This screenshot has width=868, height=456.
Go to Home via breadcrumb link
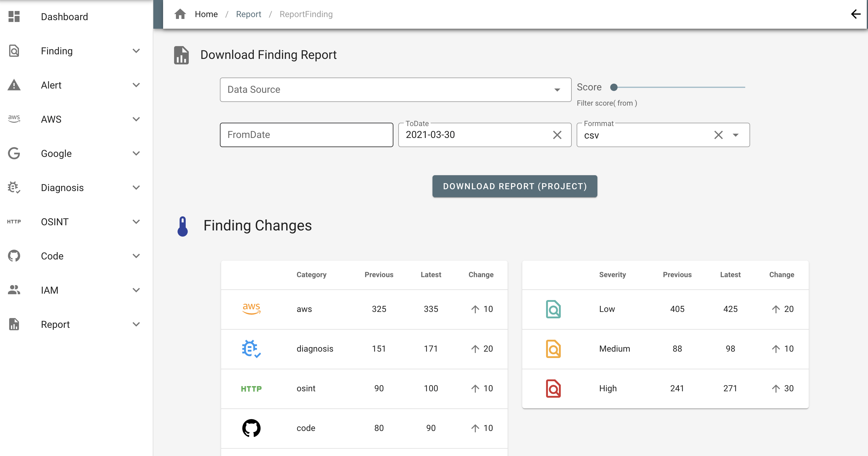pos(206,14)
